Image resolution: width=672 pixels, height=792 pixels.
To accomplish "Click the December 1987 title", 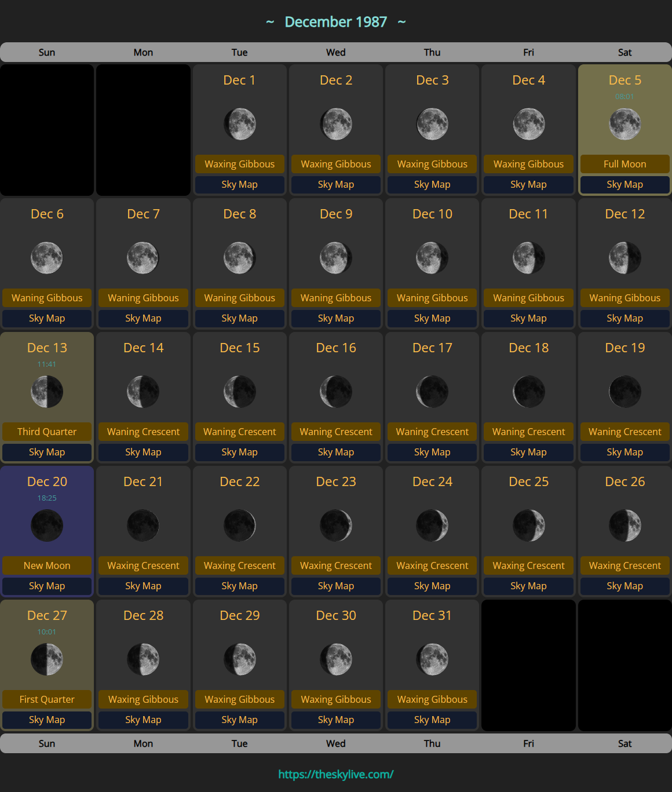I will coord(336,22).
